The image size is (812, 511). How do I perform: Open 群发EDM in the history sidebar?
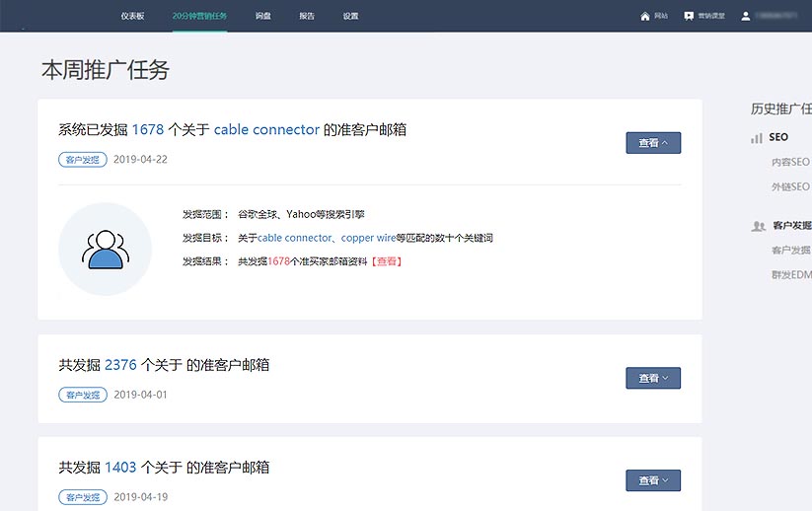coord(790,275)
